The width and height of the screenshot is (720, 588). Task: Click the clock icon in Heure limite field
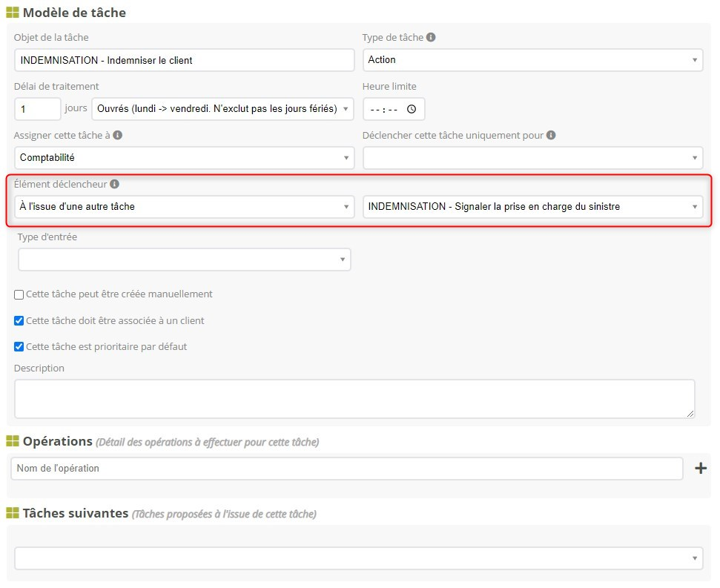tap(412, 109)
